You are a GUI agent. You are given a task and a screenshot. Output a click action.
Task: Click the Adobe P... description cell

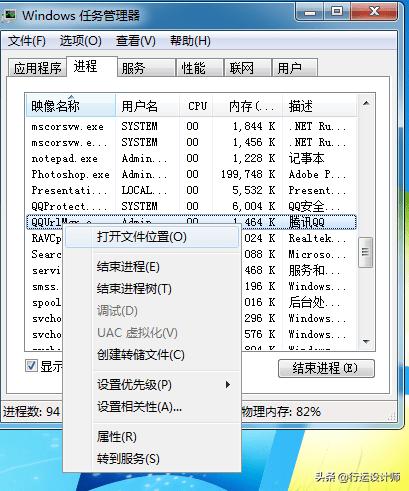pyautogui.click(x=317, y=174)
